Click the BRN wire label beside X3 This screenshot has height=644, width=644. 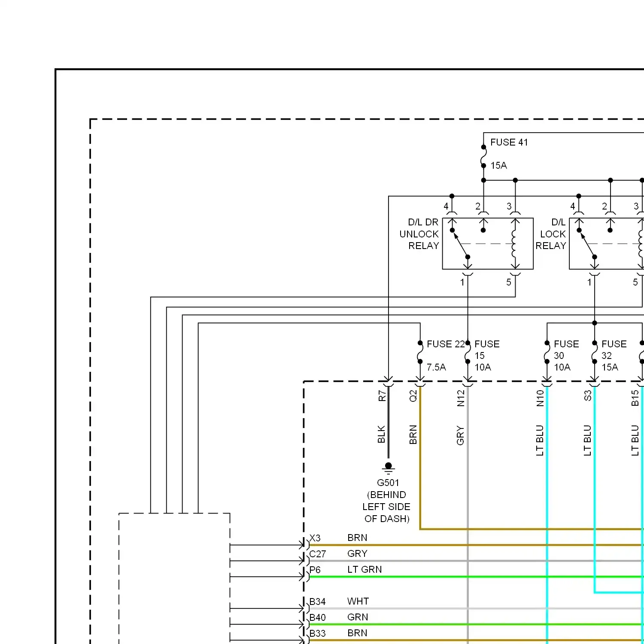coord(357,538)
